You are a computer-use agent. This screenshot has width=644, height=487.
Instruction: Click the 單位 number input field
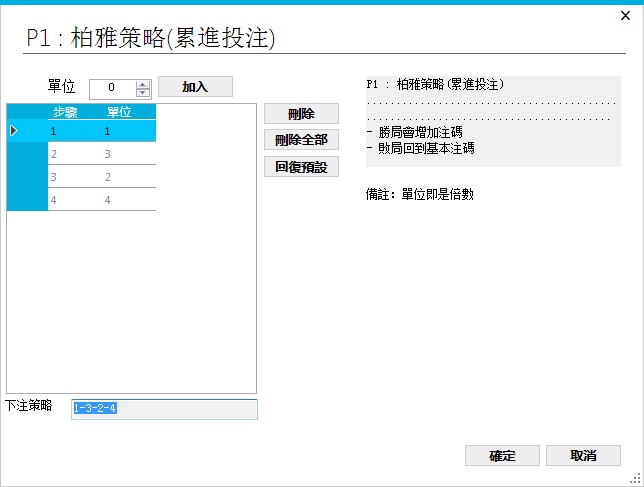pos(111,88)
